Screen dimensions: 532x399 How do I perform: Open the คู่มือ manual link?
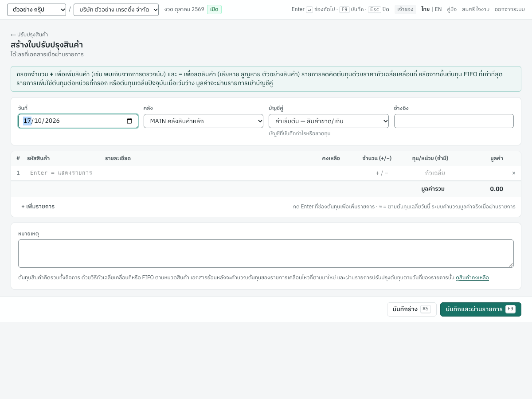point(452,9)
